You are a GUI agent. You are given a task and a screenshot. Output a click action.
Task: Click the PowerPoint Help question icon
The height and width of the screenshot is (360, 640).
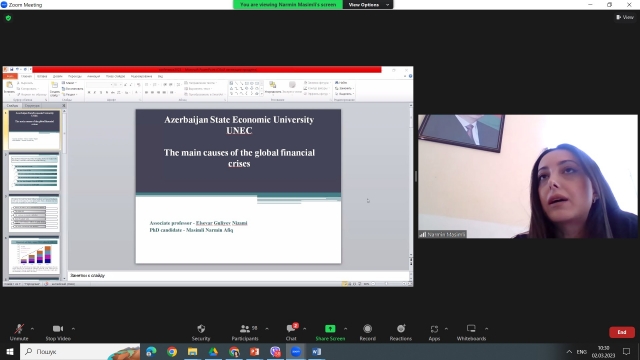pos(410,76)
